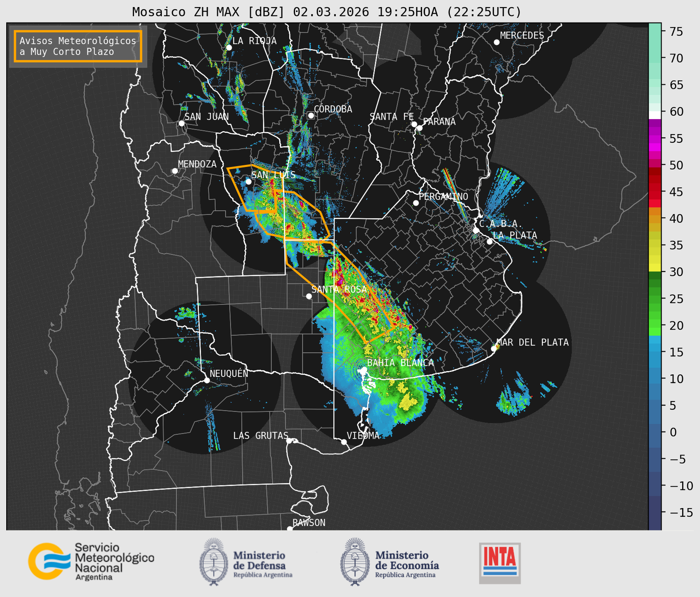Click the C.A.B.A. city marker dot
The height and width of the screenshot is (597, 700).
pos(476,230)
